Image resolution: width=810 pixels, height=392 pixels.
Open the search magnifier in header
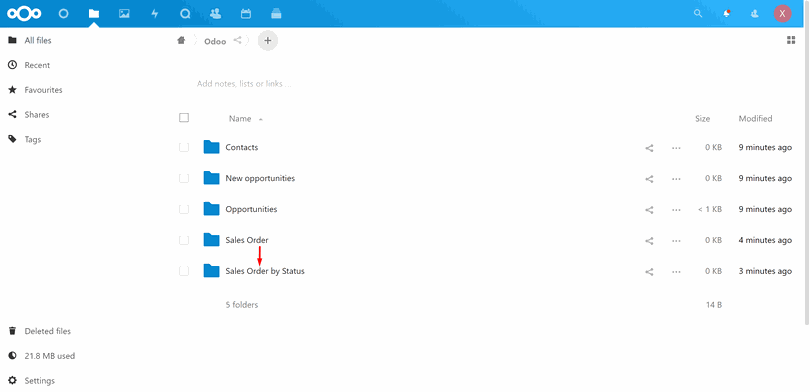(x=698, y=14)
